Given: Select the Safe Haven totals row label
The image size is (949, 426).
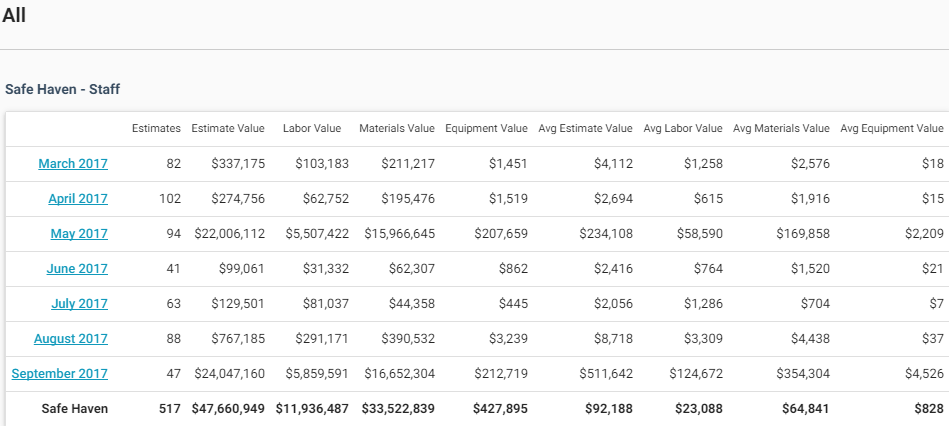Looking at the screenshot, I should pyautogui.click(x=74, y=409).
